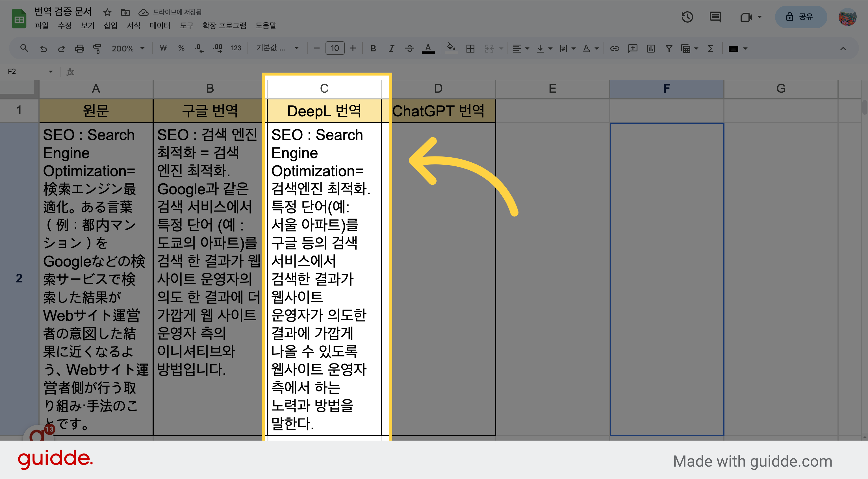Open the text color picker
The width and height of the screenshot is (868, 479).
coord(428,49)
